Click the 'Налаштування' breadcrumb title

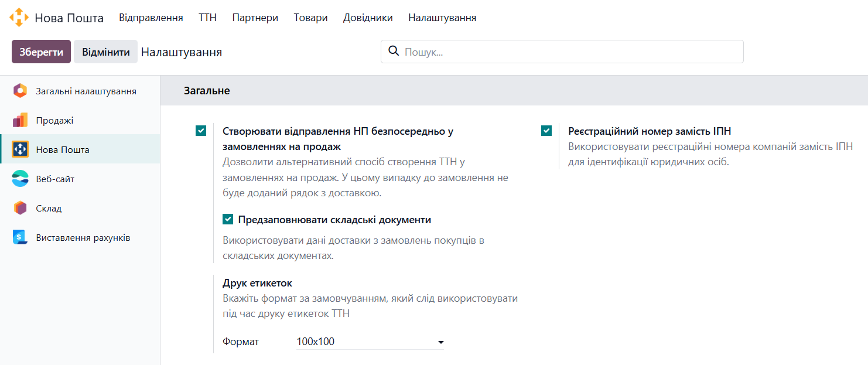click(x=182, y=52)
